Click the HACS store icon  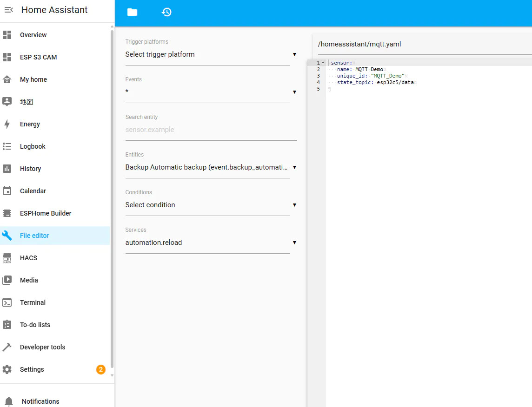tap(7, 258)
